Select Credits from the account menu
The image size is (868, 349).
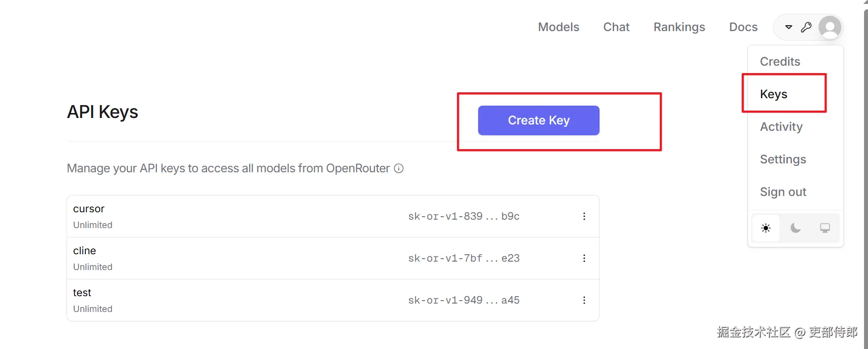(x=780, y=62)
